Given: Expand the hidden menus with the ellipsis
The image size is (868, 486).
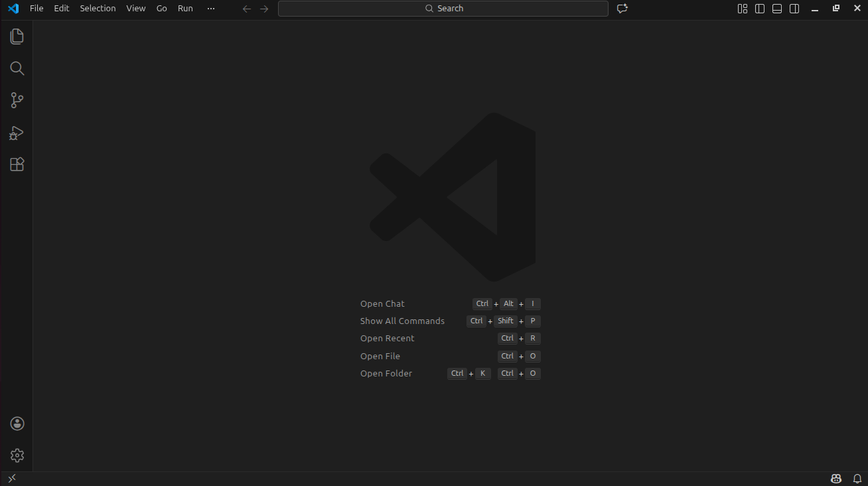Looking at the screenshot, I should tap(211, 9).
